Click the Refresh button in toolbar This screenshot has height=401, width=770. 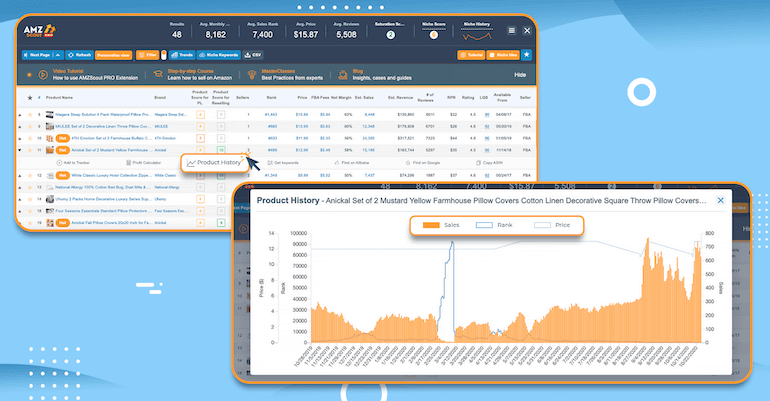(x=79, y=55)
